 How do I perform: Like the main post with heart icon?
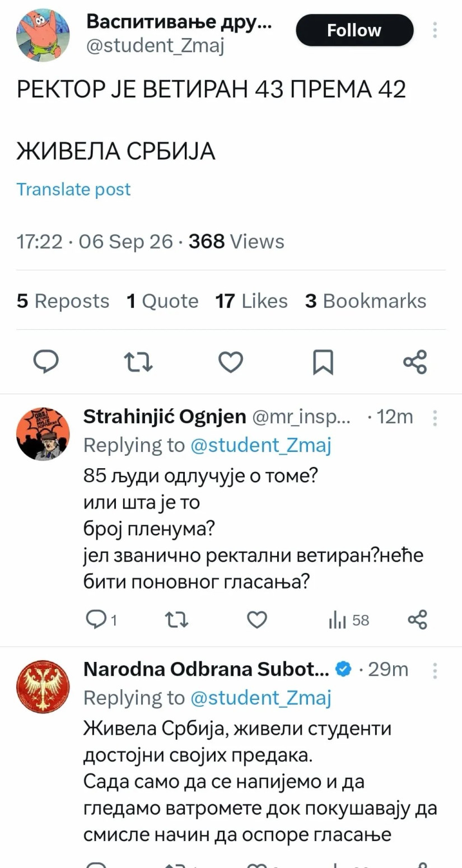click(231, 362)
